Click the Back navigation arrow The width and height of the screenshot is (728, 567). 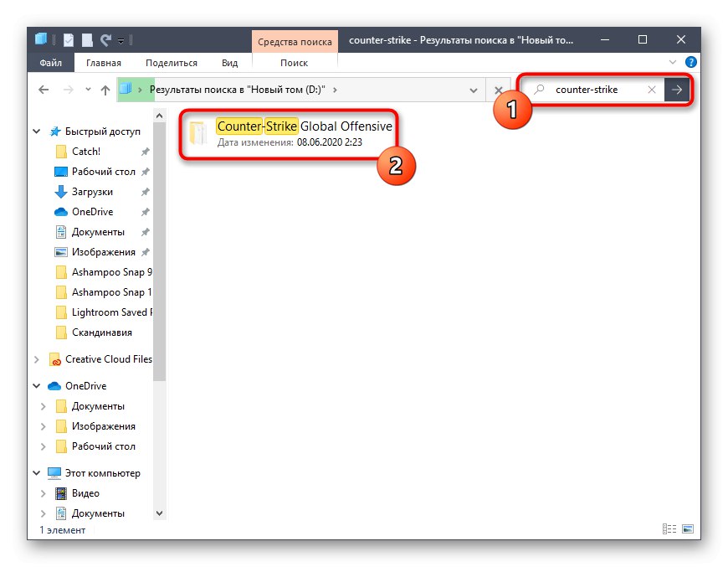(x=44, y=90)
